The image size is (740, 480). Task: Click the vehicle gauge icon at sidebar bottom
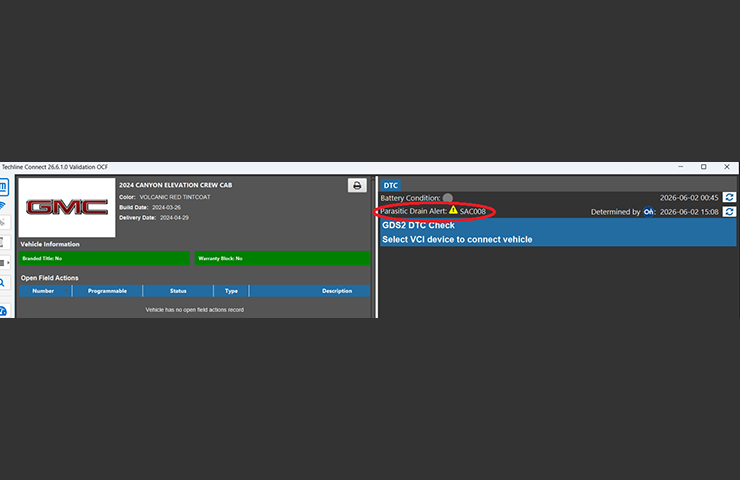point(3,311)
